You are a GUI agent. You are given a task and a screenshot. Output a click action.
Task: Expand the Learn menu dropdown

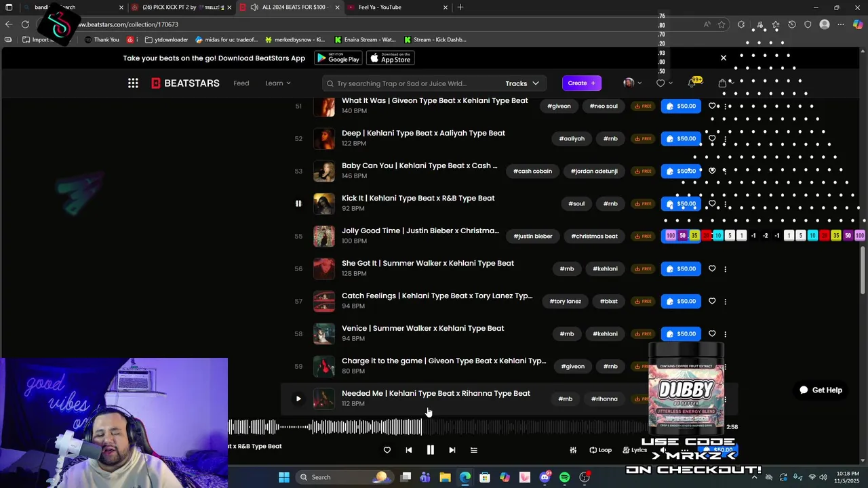pos(278,83)
